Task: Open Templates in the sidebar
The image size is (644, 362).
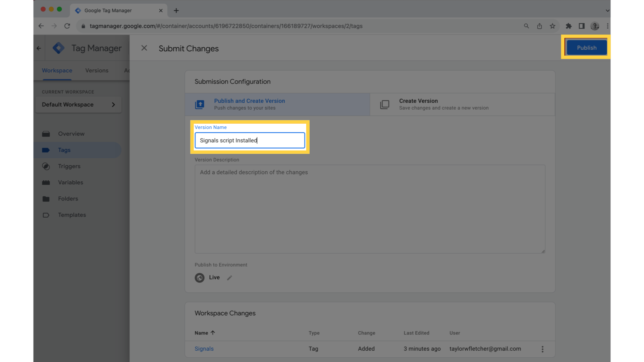Action: [77, 215]
